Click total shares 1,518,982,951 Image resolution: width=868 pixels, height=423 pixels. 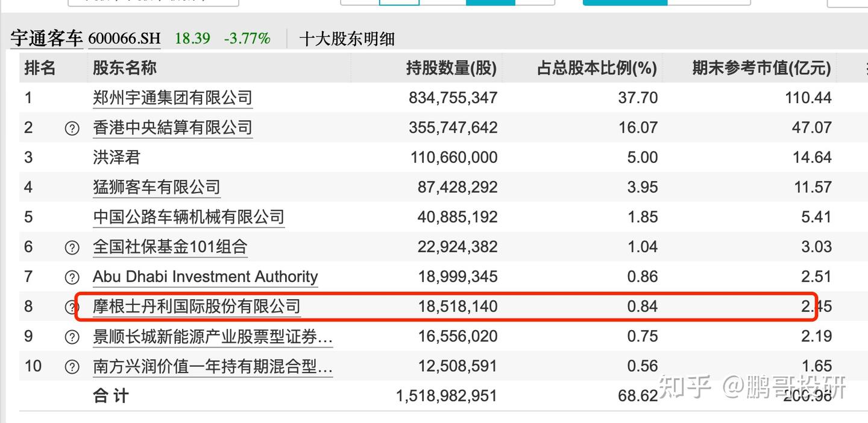point(447,396)
